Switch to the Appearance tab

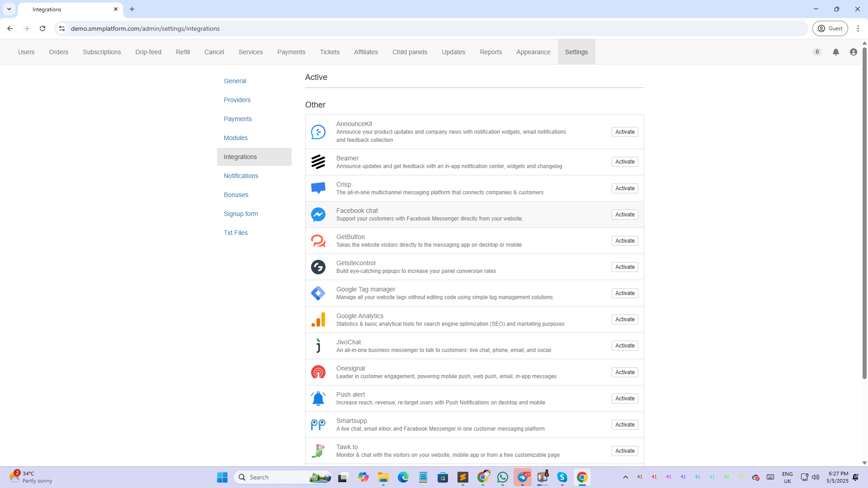(x=533, y=52)
